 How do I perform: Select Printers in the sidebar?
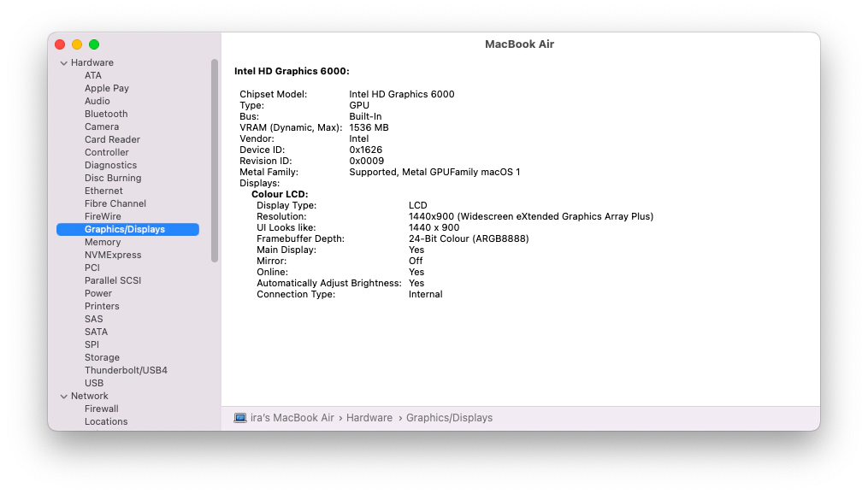[102, 306]
